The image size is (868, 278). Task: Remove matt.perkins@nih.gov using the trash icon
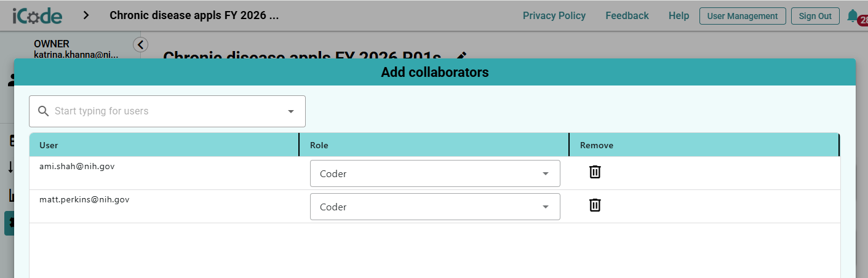point(595,205)
